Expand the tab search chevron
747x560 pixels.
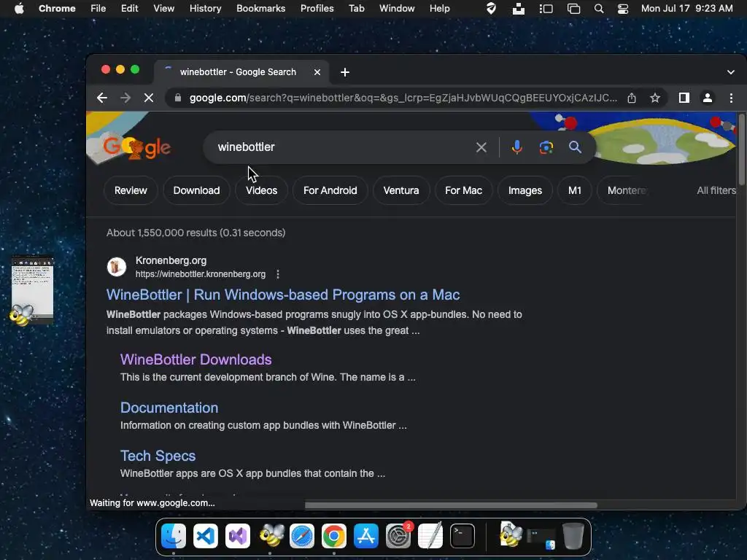[731, 72]
